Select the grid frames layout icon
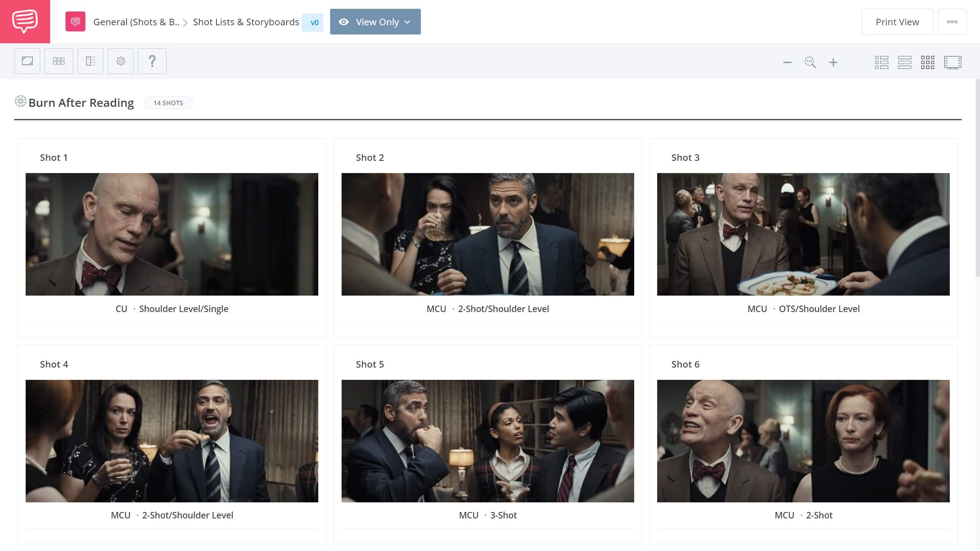This screenshot has width=980, height=551. (x=59, y=61)
